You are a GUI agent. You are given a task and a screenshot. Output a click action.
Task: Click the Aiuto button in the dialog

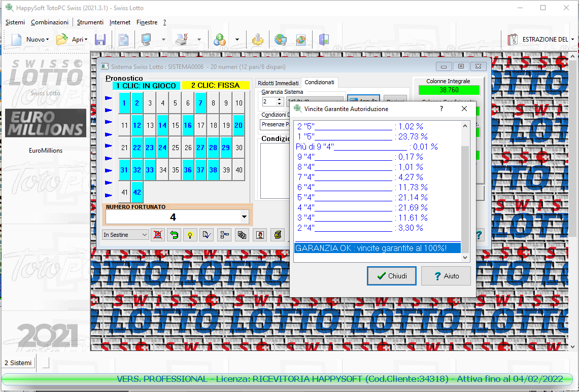[446, 276]
